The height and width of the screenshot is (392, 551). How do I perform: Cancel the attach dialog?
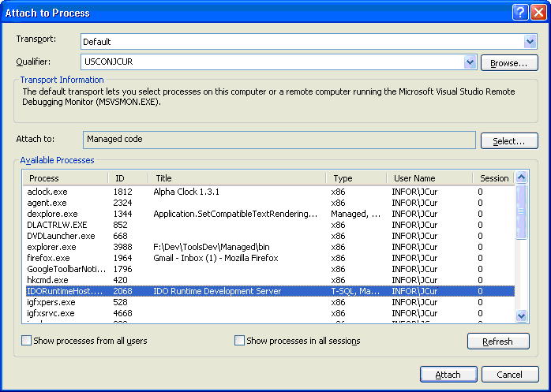pyautogui.click(x=509, y=375)
